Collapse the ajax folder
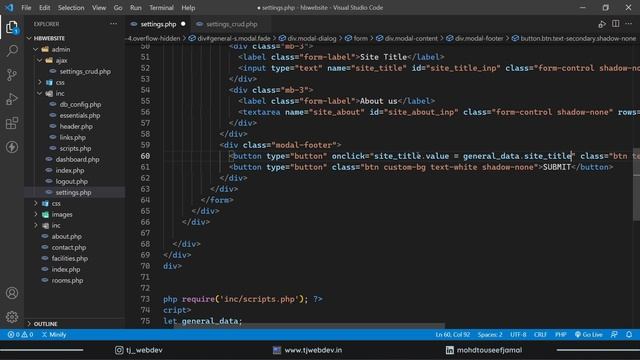640x360 pixels. pos(40,60)
